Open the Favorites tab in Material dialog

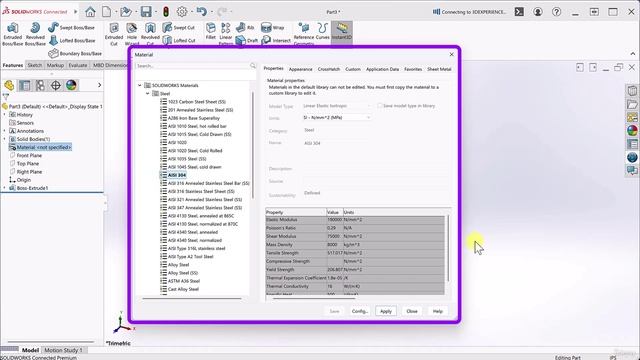(413, 69)
